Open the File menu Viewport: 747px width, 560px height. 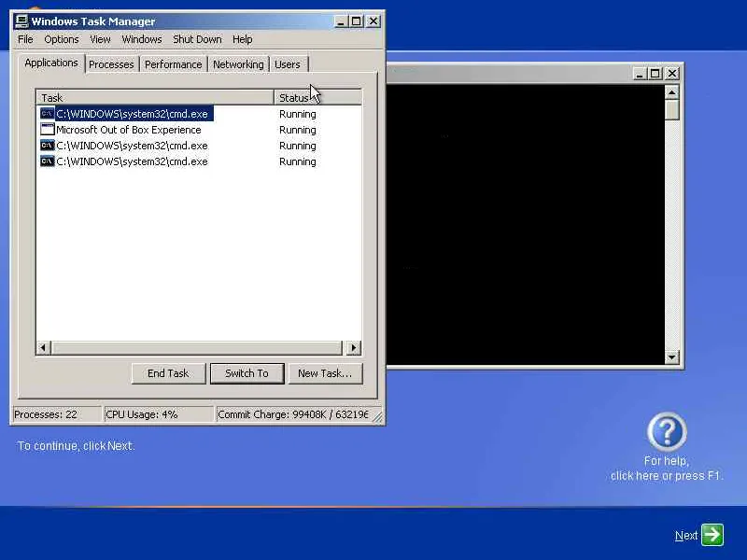(x=25, y=39)
